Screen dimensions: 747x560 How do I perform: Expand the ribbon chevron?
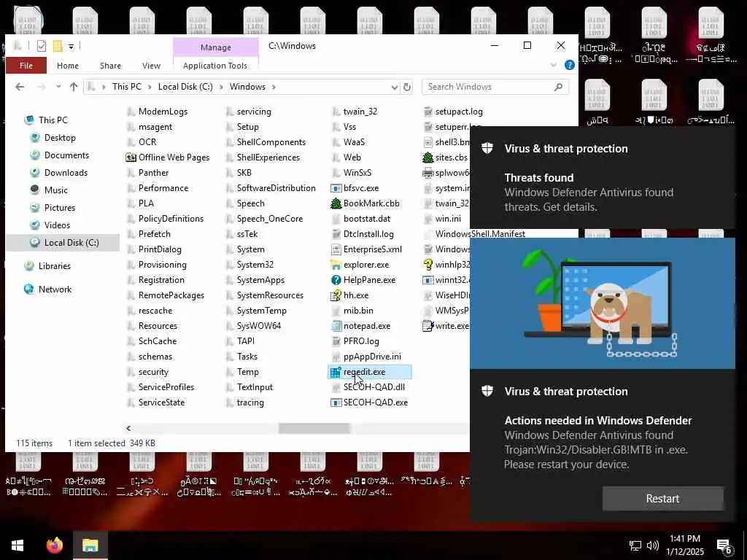(554, 65)
